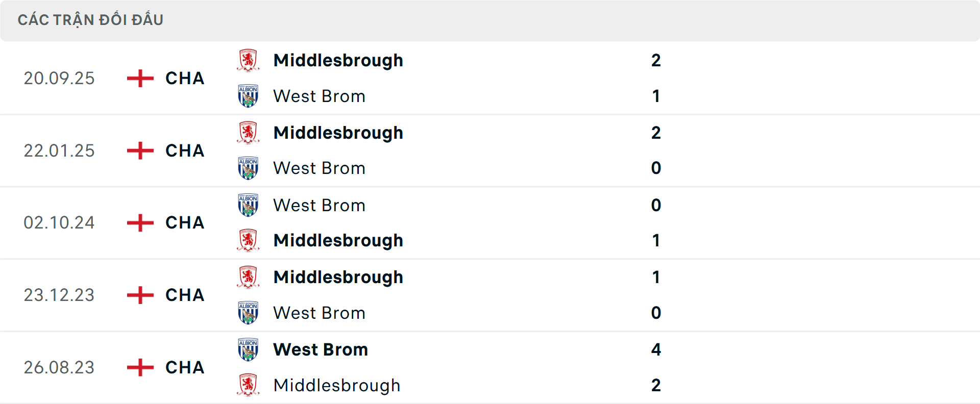
Task: Click the date 23.12.23
Action: point(59,295)
